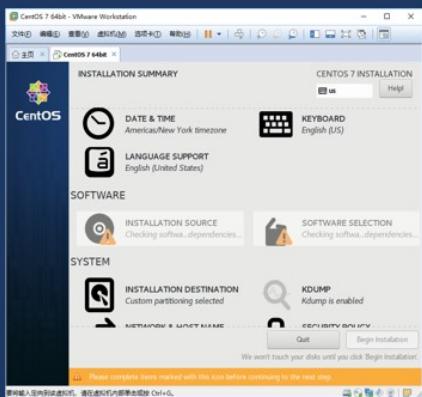
Task: Switch to Unity mode
Action: coord(362,34)
